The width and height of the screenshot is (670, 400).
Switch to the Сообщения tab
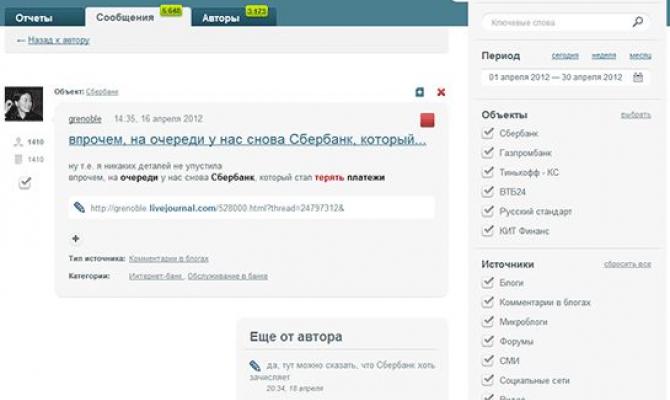tap(138, 18)
